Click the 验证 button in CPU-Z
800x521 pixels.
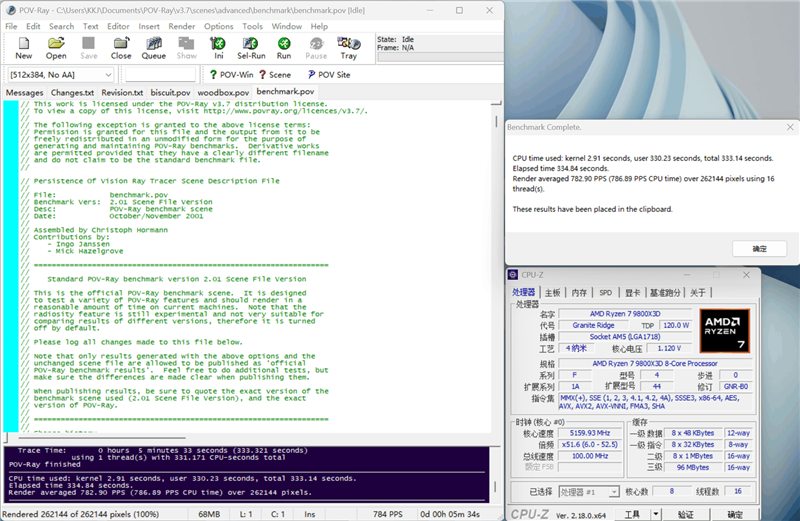[686, 513]
